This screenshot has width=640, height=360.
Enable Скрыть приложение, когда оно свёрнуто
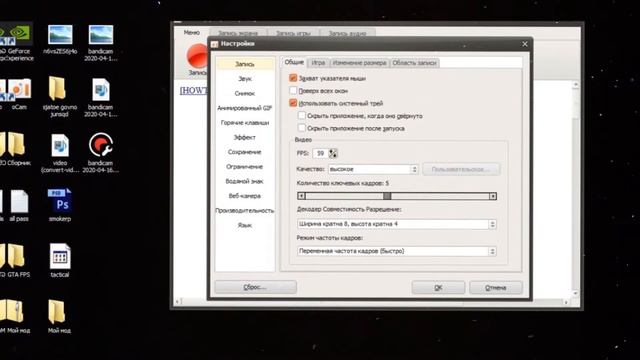point(302,116)
